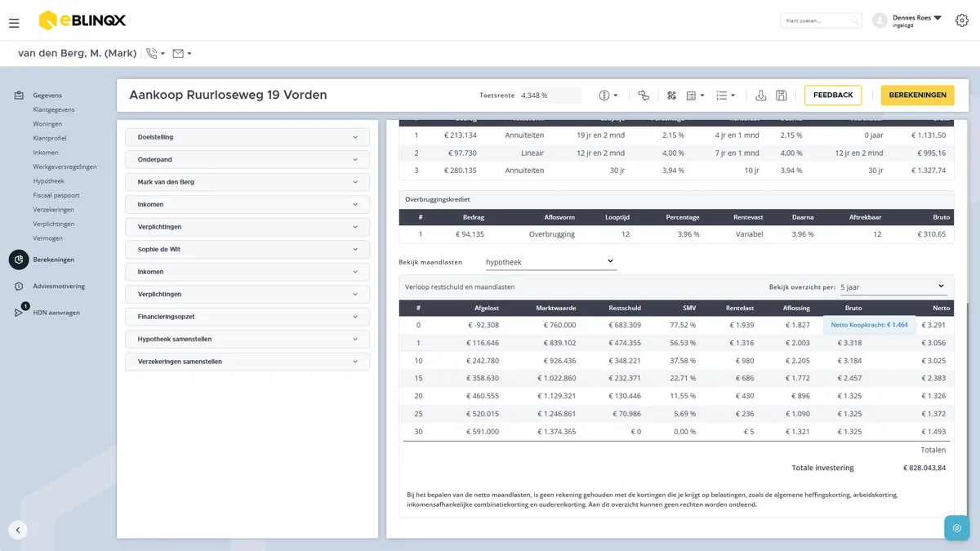Open the phone contact options icon

(x=152, y=54)
